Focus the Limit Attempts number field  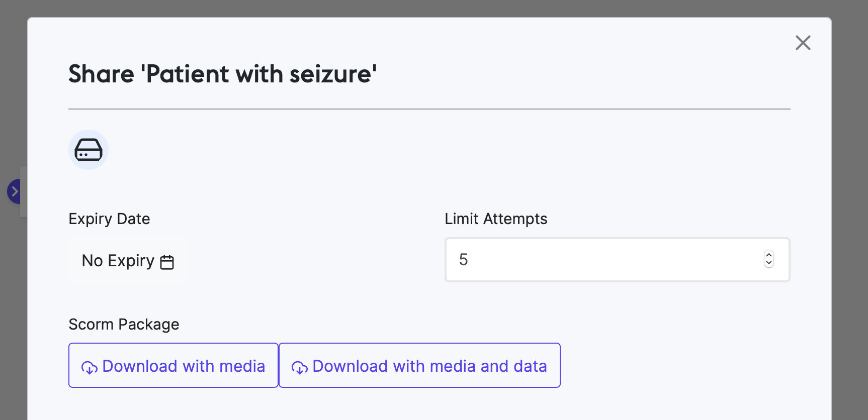tap(617, 260)
